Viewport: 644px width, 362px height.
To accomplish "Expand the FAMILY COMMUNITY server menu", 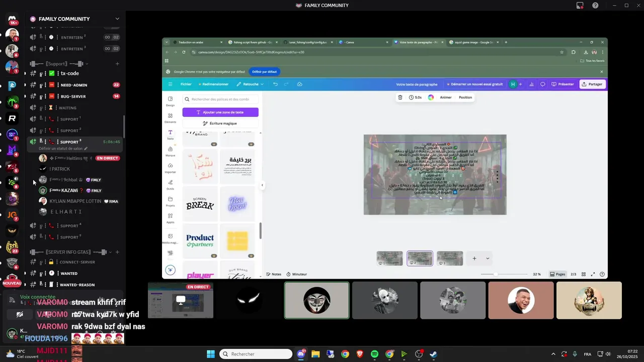I will click(117, 19).
